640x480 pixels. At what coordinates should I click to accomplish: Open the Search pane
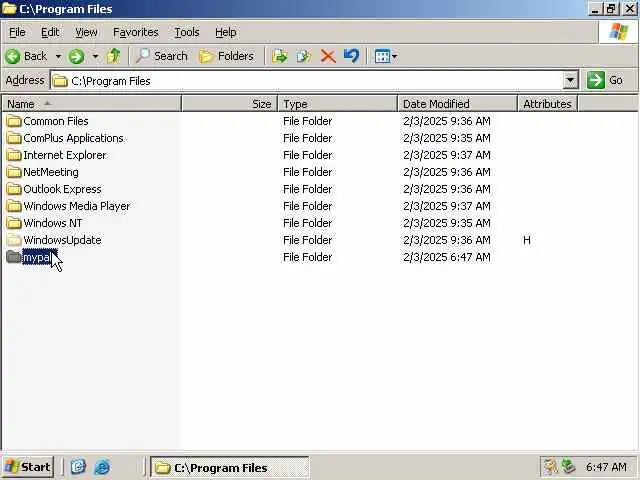tap(162, 56)
